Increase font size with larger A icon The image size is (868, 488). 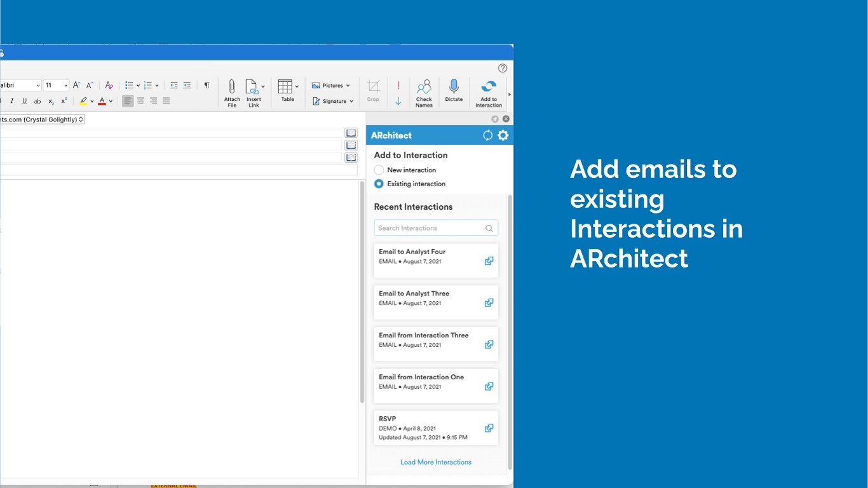coord(76,85)
